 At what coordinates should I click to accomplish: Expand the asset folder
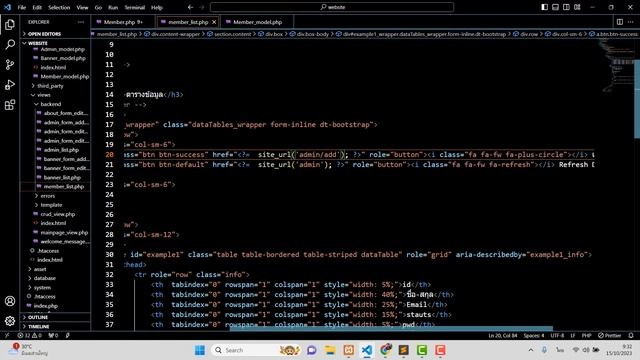40,269
